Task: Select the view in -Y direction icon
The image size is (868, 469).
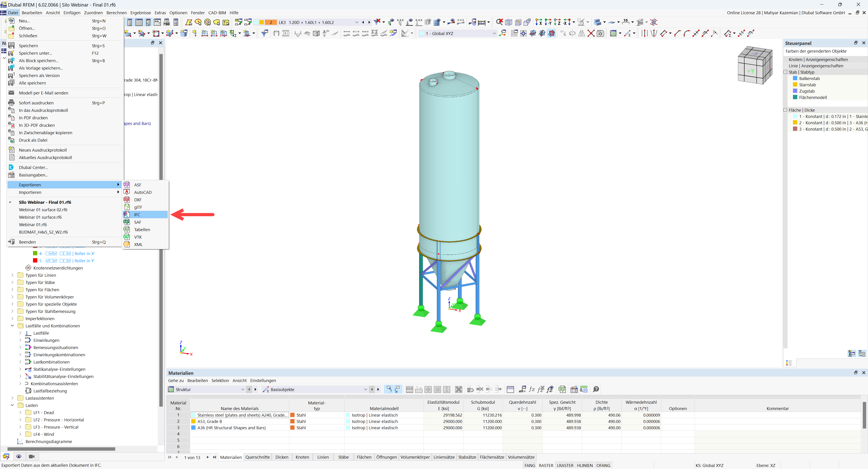Action: pos(548,22)
